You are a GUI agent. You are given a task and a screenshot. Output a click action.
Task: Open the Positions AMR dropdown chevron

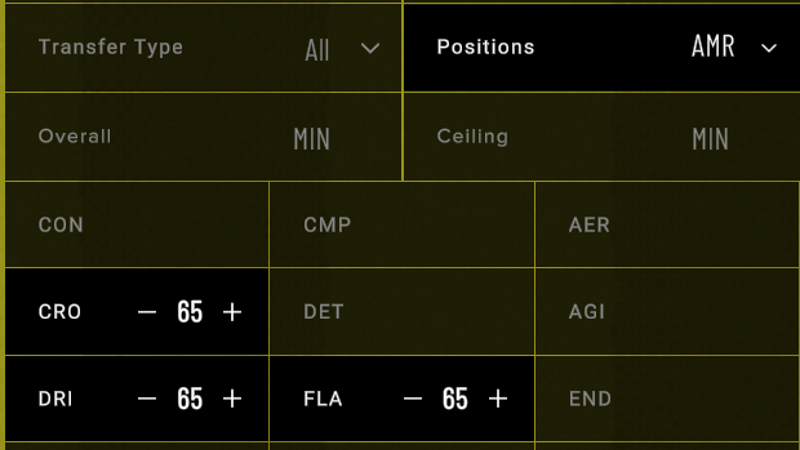(769, 48)
